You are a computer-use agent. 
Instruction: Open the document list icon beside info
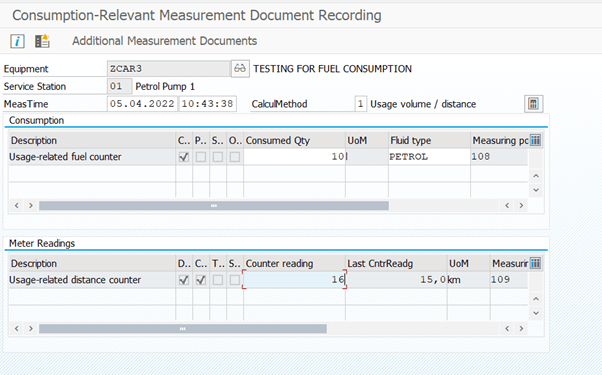click(42, 41)
